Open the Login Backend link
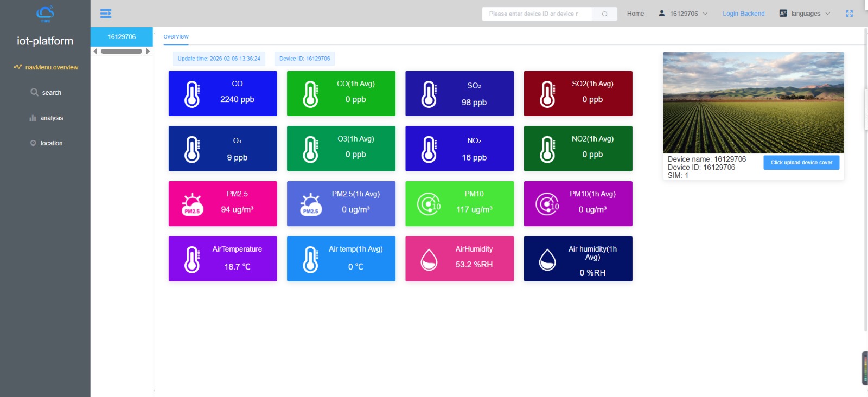 pyautogui.click(x=743, y=14)
